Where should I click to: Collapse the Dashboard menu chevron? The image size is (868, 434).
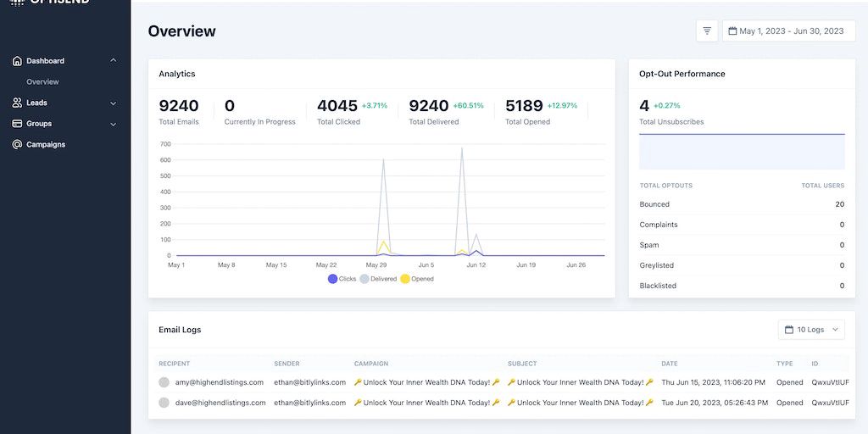click(x=114, y=61)
